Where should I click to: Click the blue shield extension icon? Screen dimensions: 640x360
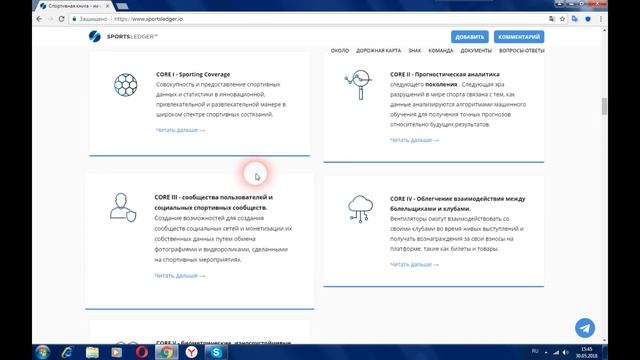click(x=588, y=19)
